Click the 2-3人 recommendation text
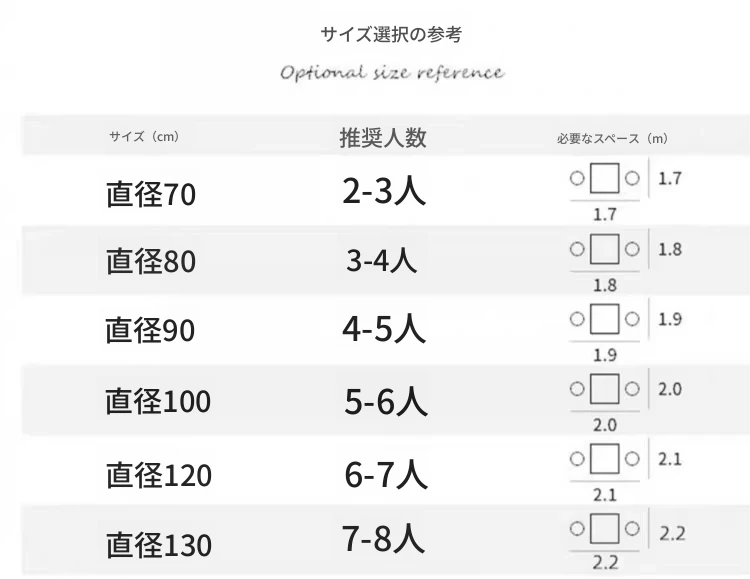The height and width of the screenshot is (579, 750). (x=384, y=190)
